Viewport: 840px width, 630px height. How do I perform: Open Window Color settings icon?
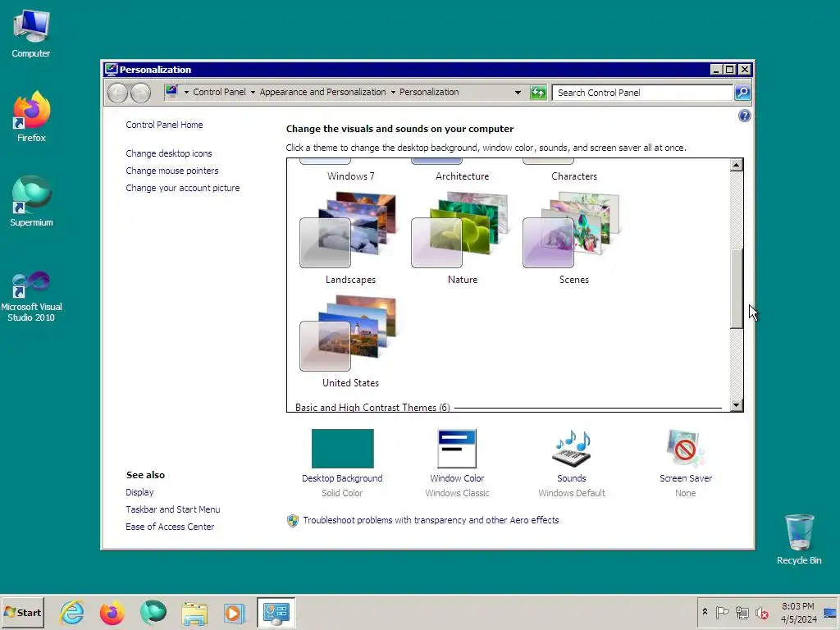pos(457,449)
